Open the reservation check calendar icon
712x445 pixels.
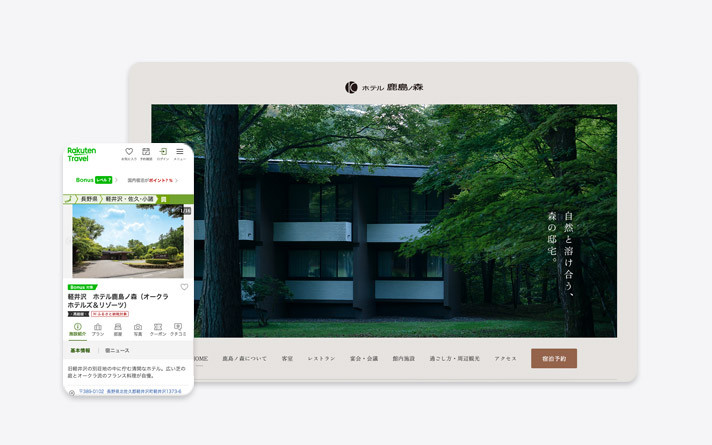coord(146,152)
